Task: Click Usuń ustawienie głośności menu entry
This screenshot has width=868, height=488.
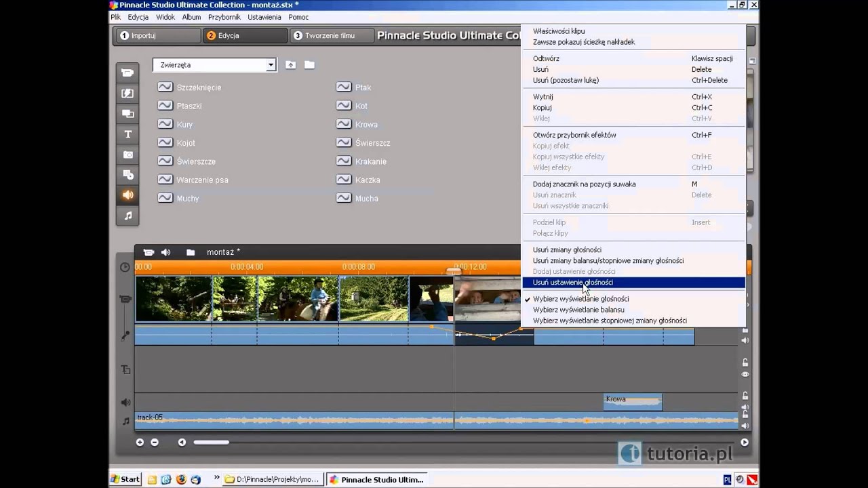Action: tap(633, 283)
